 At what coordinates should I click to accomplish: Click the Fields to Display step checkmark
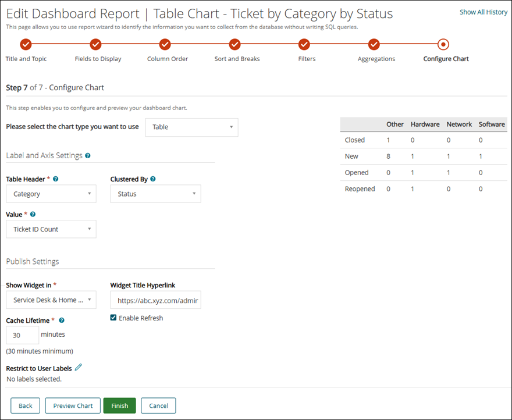95,44
